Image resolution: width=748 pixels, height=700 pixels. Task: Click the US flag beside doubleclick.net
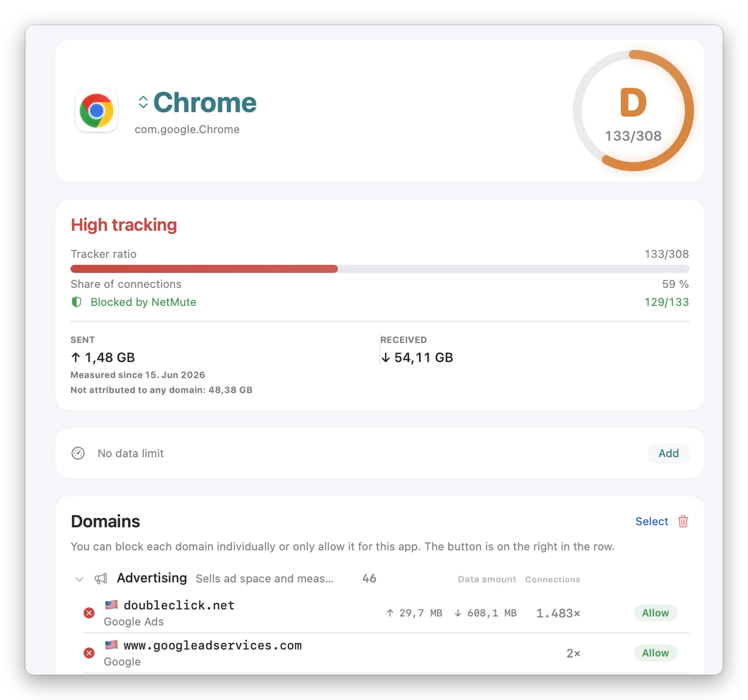[x=111, y=605]
